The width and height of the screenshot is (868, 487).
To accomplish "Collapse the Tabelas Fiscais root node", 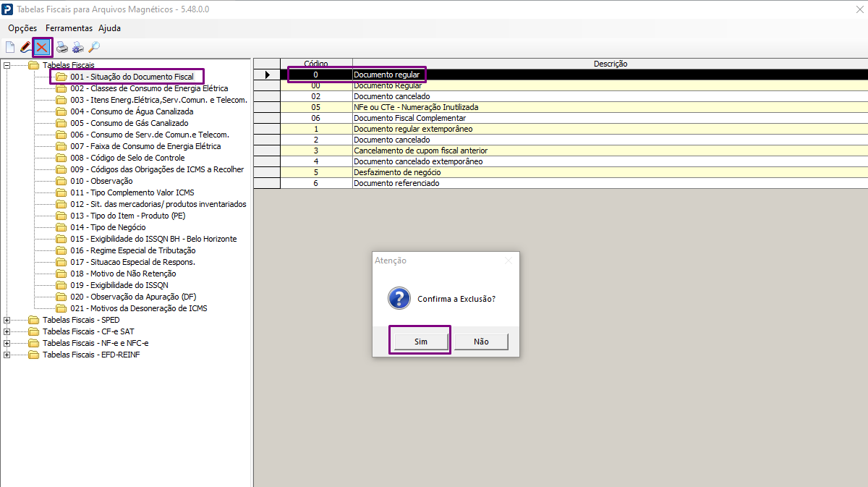I will pyautogui.click(x=7, y=65).
